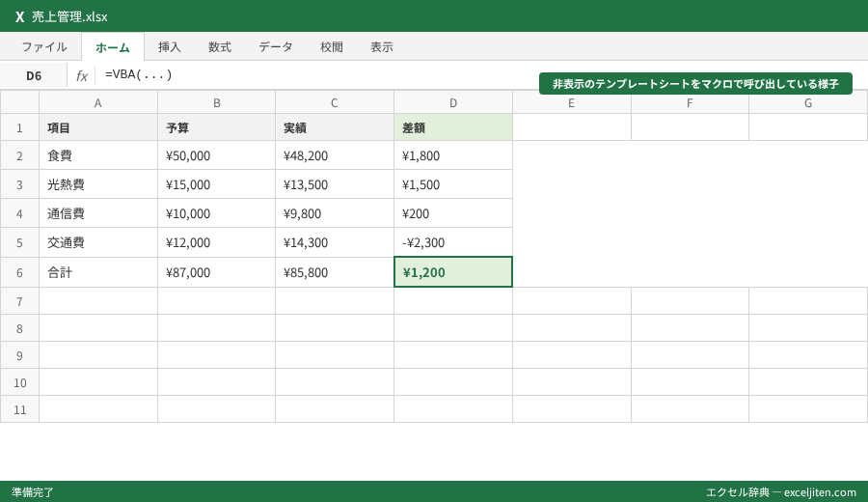
Task: Click the highlighted ¥1,200 cell
Action: pyautogui.click(x=453, y=272)
